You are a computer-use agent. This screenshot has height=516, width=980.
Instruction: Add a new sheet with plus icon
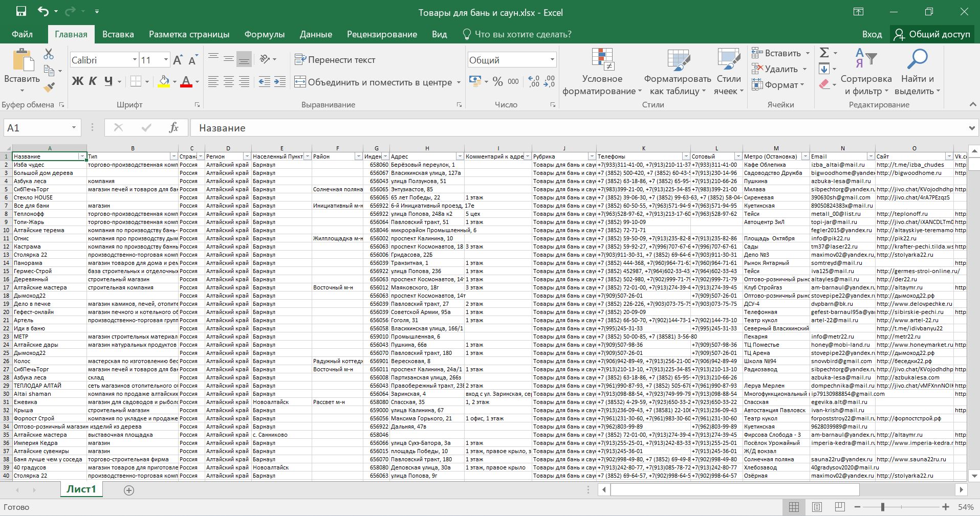(129, 490)
